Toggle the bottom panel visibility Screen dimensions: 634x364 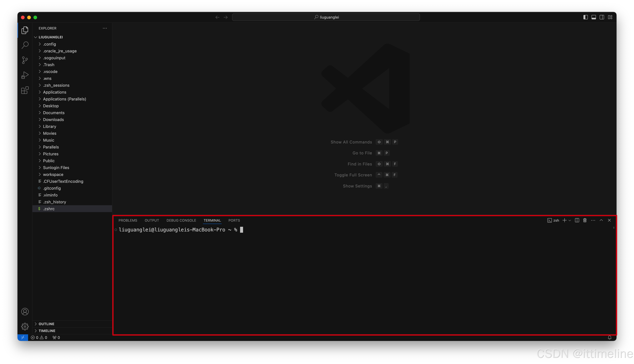(x=593, y=17)
